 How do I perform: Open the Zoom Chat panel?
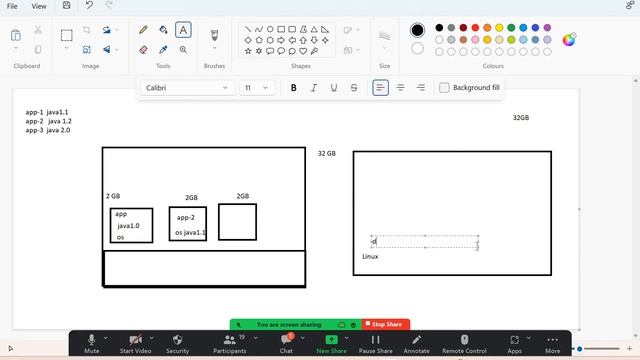pos(287,344)
